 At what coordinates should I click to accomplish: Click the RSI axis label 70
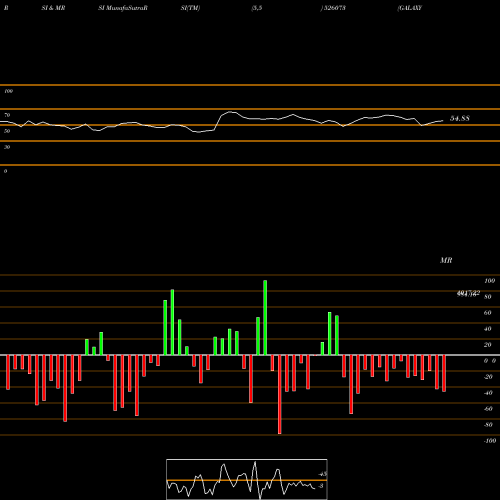coord(7,115)
